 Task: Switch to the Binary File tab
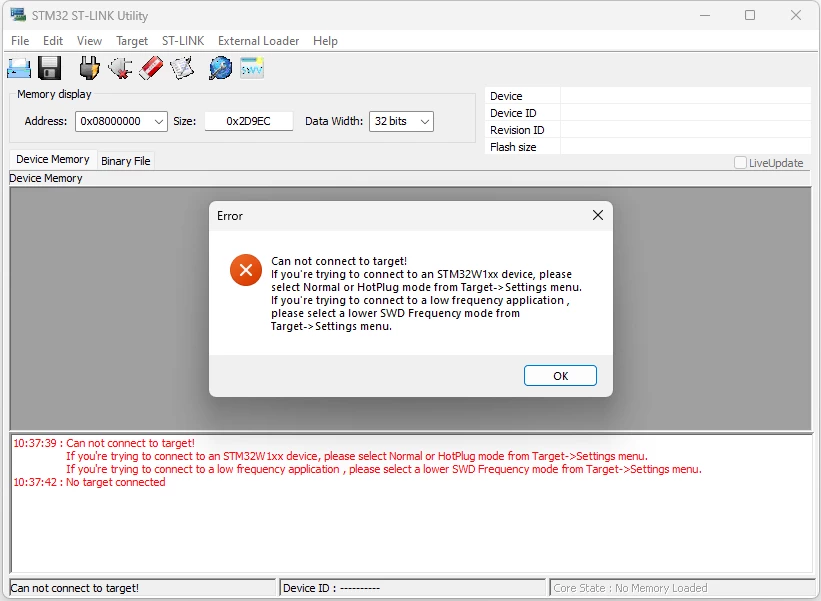coord(126,161)
